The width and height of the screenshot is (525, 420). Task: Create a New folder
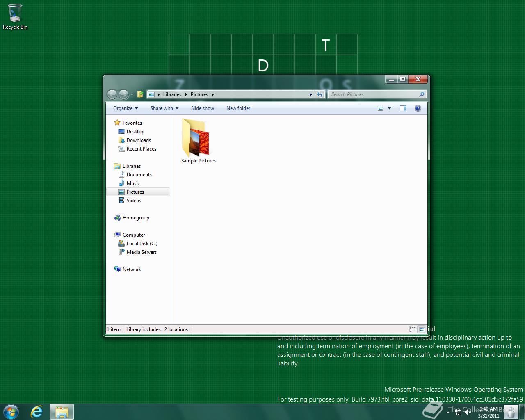(238, 108)
